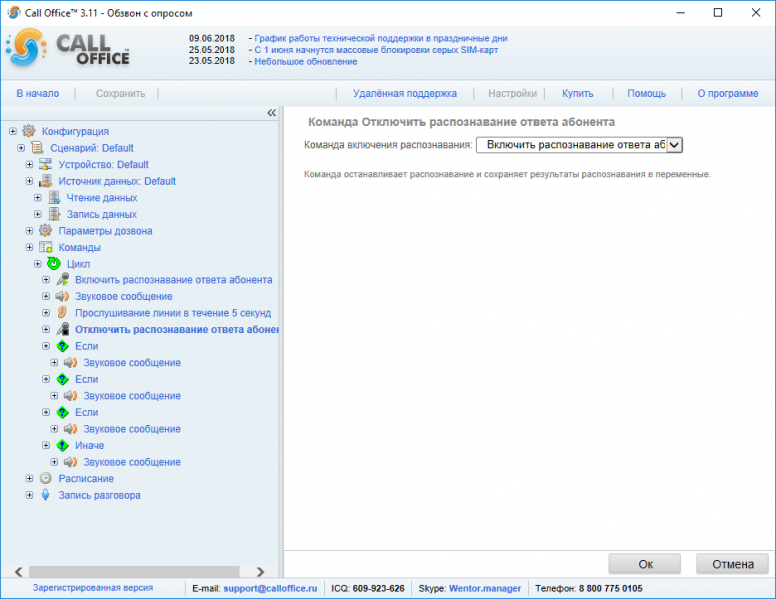Click the icon beside Включить распознавание ответа абонента
Image resolution: width=776 pixels, height=599 pixels.
[x=62, y=279]
